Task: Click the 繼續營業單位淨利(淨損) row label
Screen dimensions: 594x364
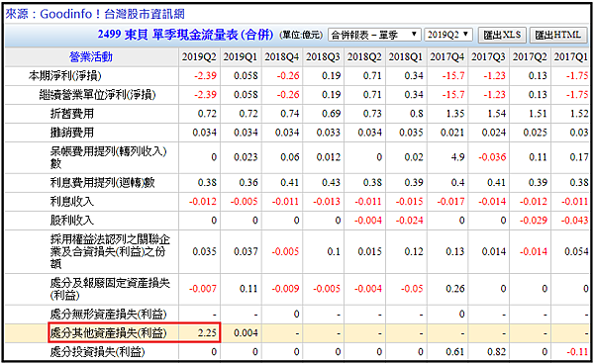Action: 97,95
